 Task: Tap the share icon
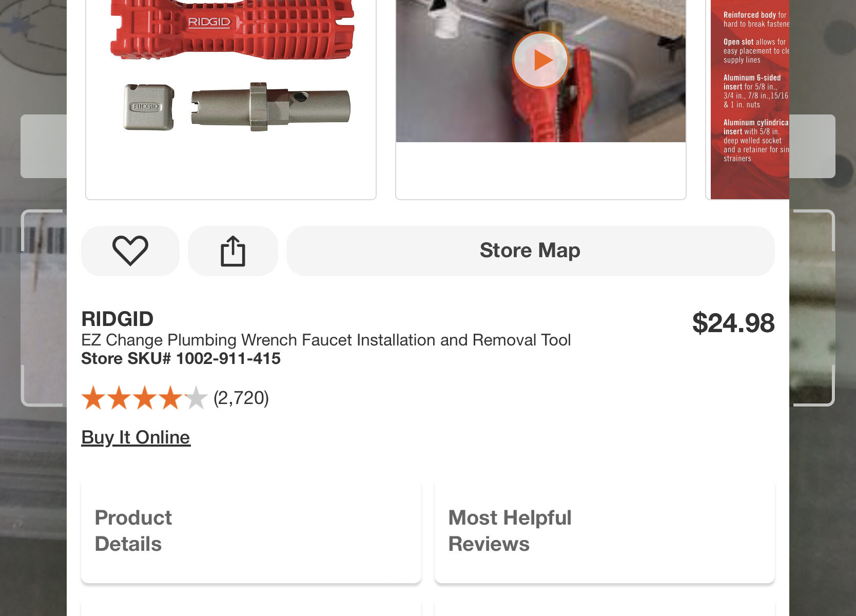coord(233,251)
